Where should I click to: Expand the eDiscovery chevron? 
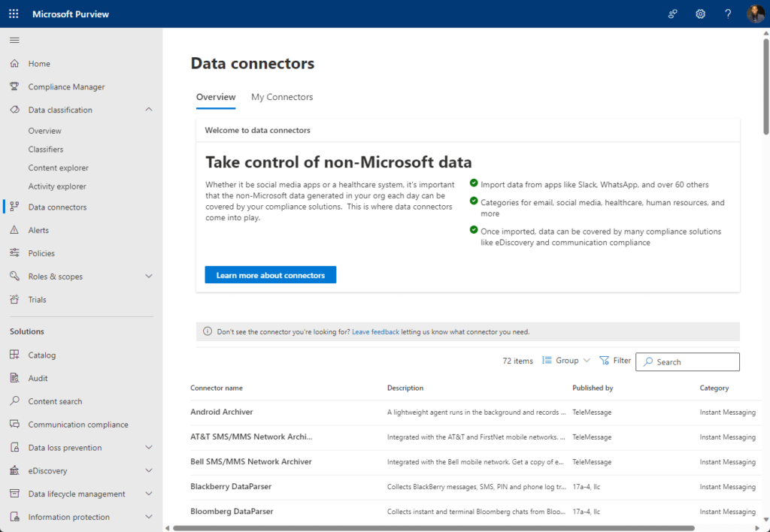coord(149,470)
